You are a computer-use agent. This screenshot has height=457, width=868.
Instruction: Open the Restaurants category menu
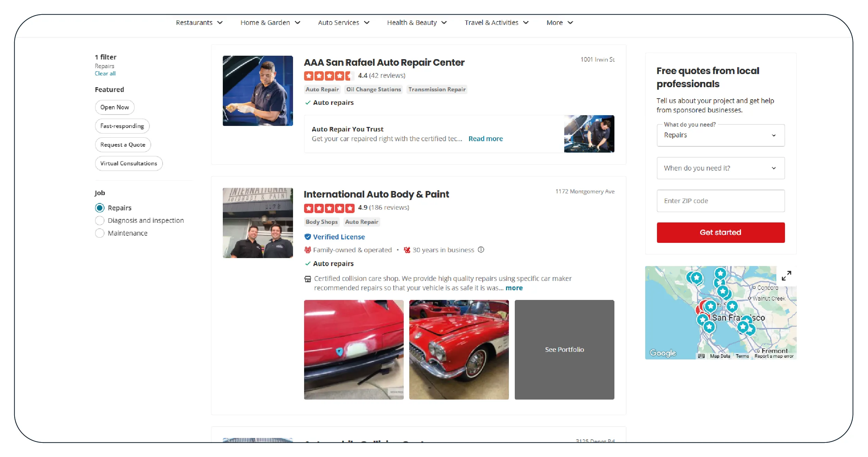[x=199, y=23]
